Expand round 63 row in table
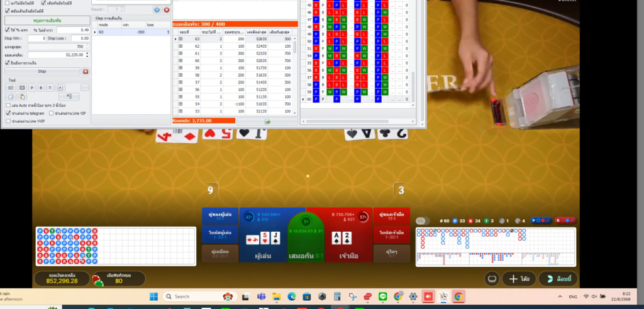 180,39
